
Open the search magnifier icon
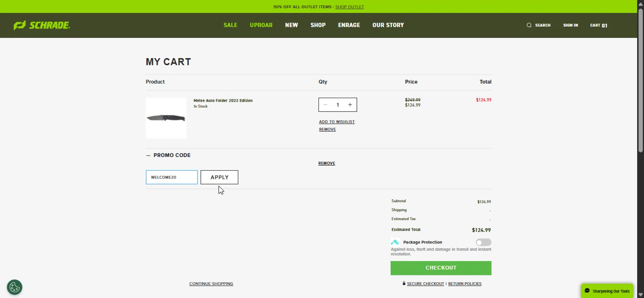(x=529, y=25)
